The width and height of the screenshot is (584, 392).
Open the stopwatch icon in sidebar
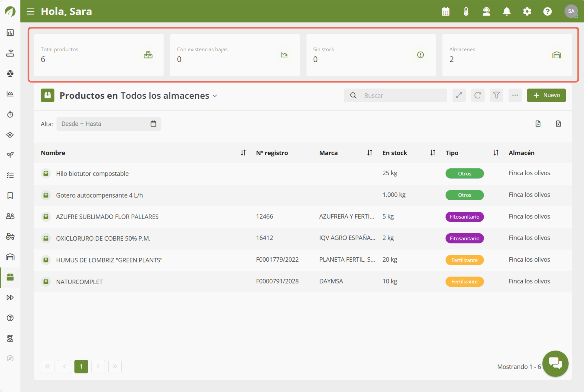tap(10, 114)
